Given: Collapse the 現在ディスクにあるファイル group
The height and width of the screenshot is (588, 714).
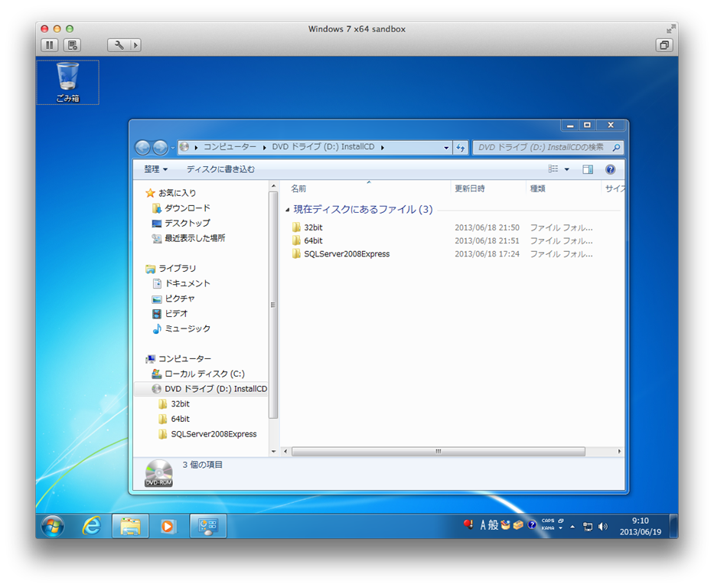Looking at the screenshot, I should tap(288, 210).
